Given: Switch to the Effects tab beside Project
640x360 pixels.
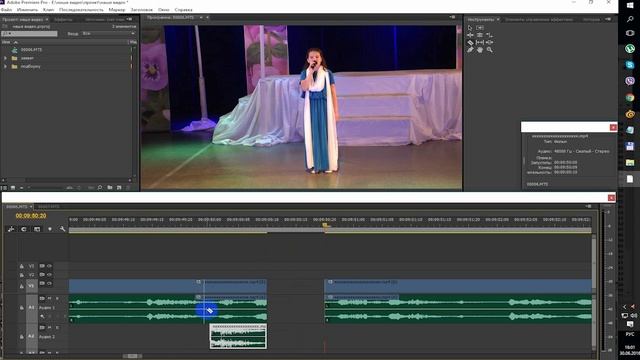Looking at the screenshot, I should tap(63, 19).
